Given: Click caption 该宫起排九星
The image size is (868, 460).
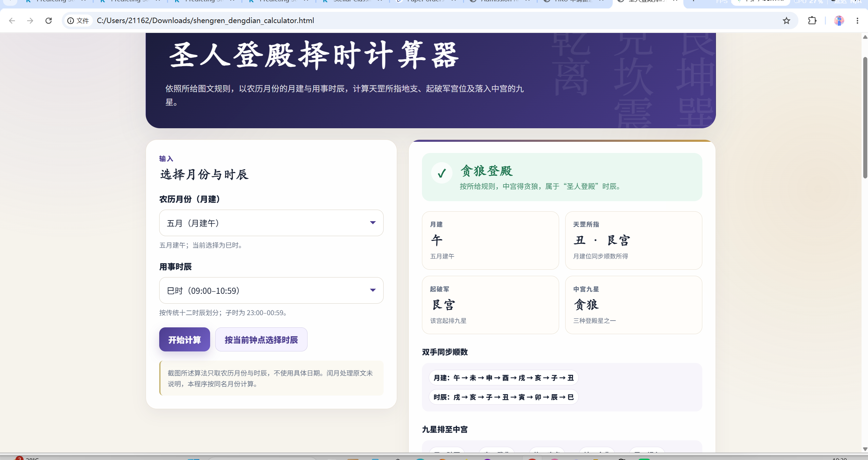Looking at the screenshot, I should [448, 321].
